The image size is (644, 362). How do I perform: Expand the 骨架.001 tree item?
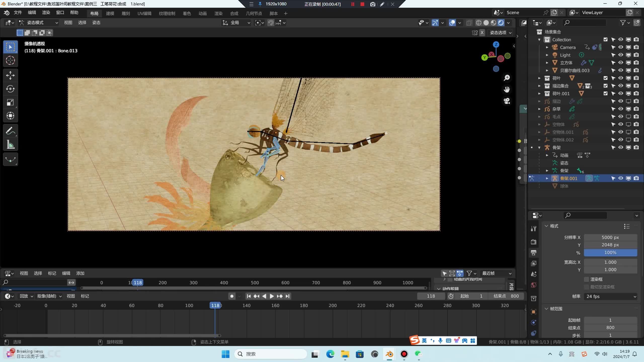[x=547, y=178]
